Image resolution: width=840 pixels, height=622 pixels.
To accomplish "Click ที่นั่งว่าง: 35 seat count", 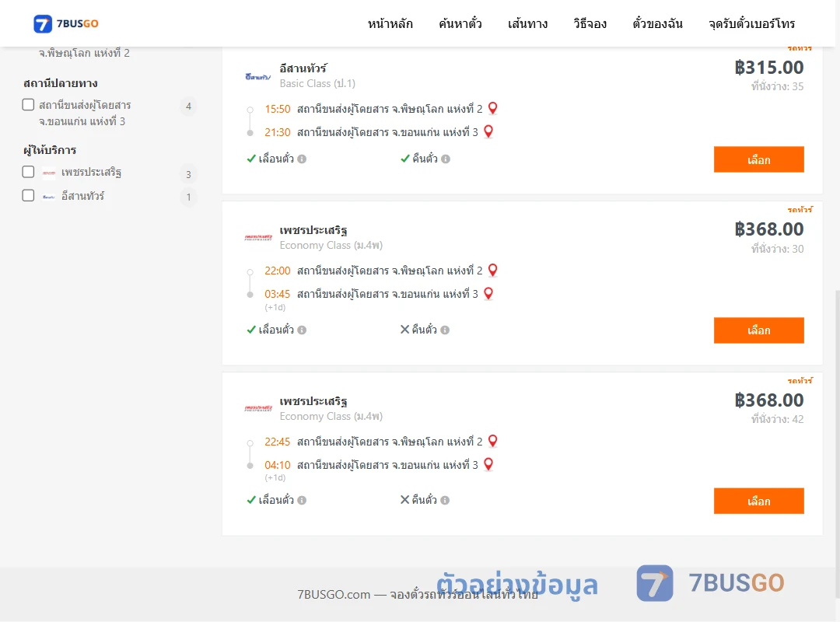I will (x=777, y=86).
